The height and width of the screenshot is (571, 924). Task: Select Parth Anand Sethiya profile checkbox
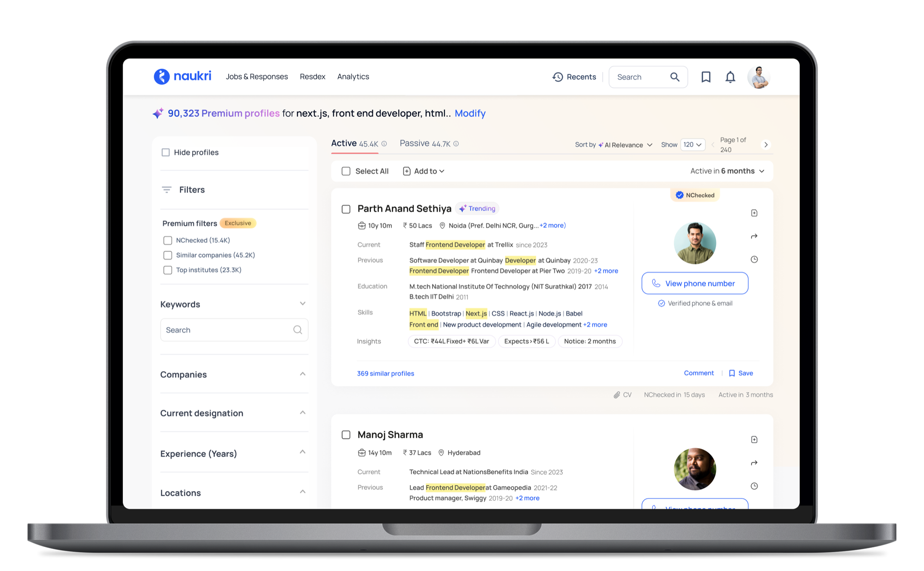(346, 209)
